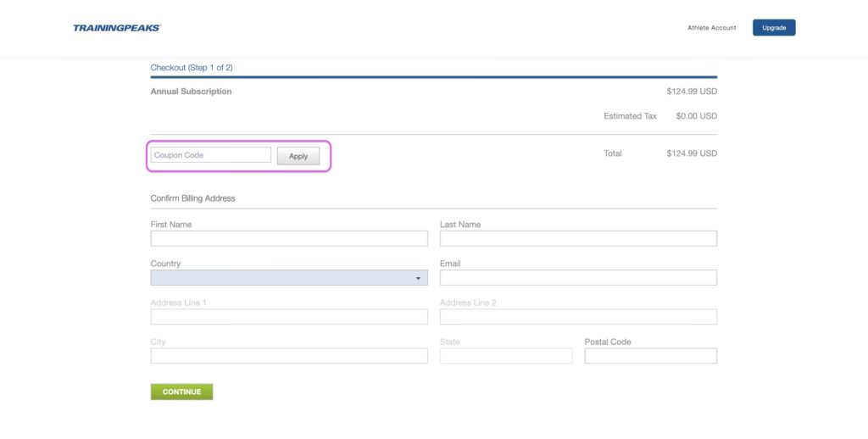
Task: Click into the Last Name field
Action: pos(578,239)
